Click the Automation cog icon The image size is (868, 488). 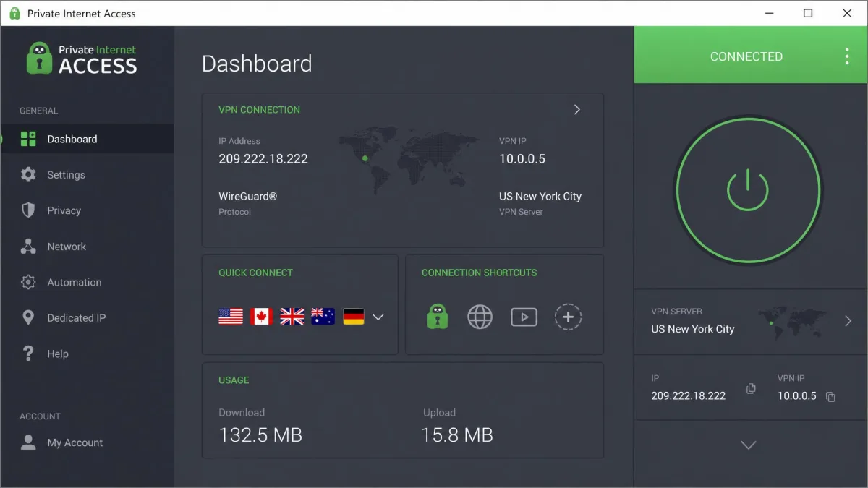point(28,282)
